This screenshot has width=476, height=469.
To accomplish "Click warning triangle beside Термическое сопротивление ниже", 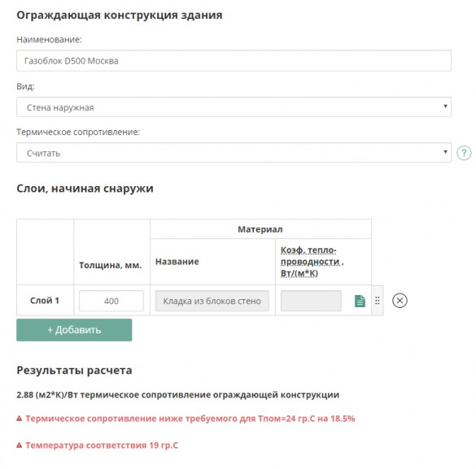I will [20, 419].
